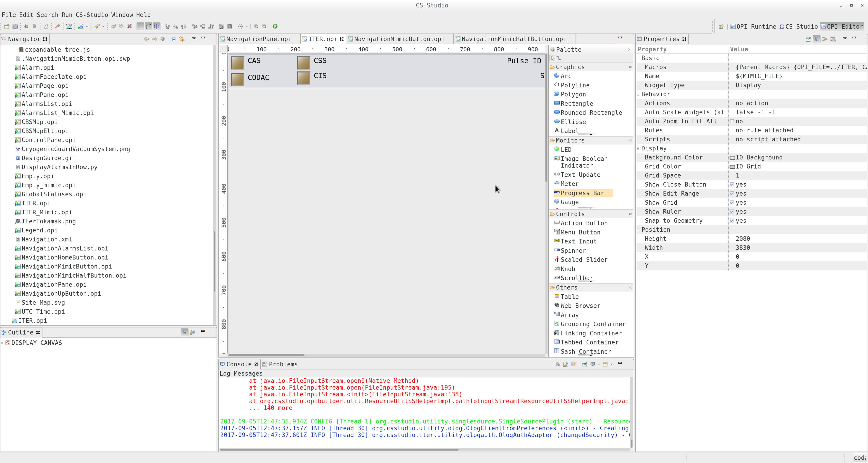Click the Background Color swatch

[x=732, y=157]
